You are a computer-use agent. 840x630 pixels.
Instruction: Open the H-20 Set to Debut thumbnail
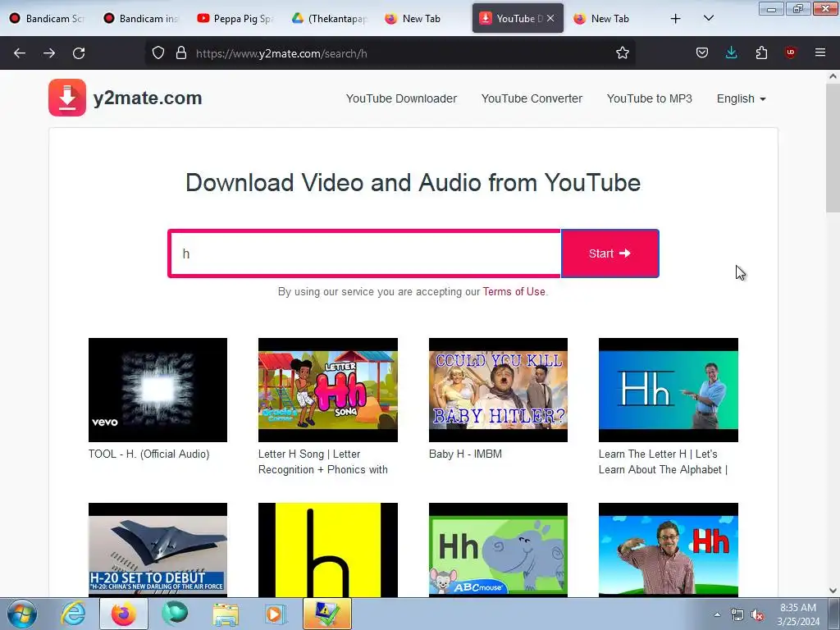pos(157,550)
